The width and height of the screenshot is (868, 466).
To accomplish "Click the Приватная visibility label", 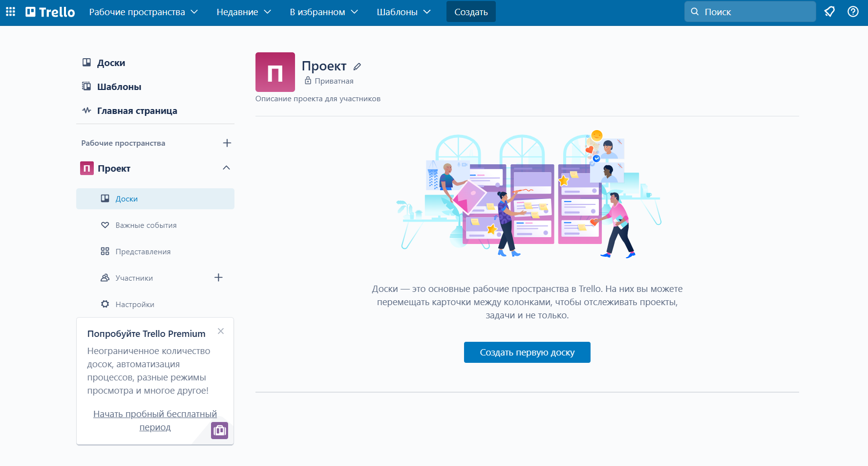I will pyautogui.click(x=334, y=81).
